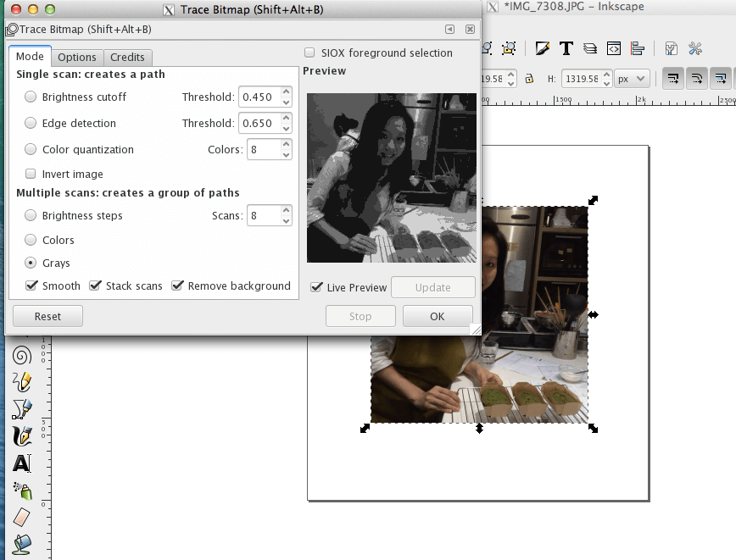Click the grayscale trace preview image
This screenshot has height=560, width=736.
point(392,178)
